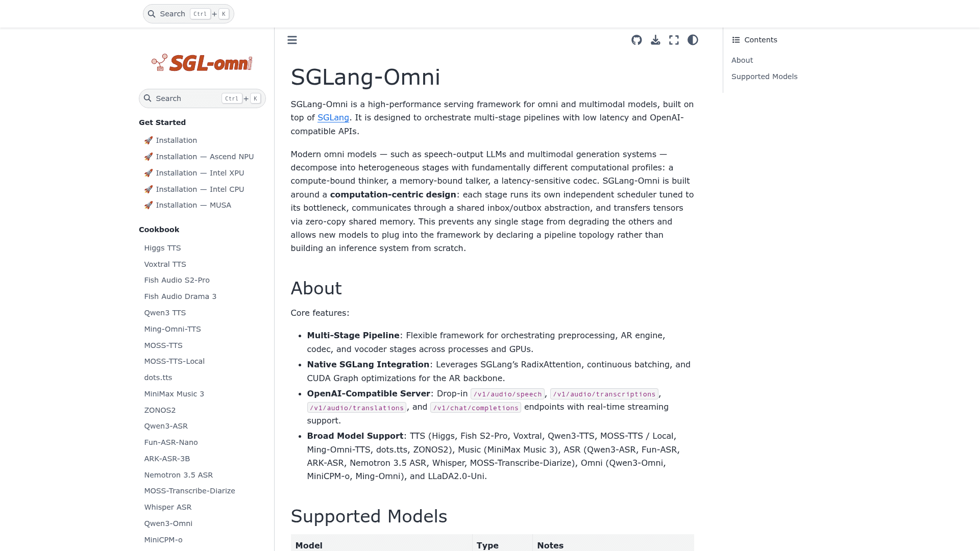Viewport: 980px width, 551px height.
Task: Click the Contents list icon
Action: coord(736,40)
